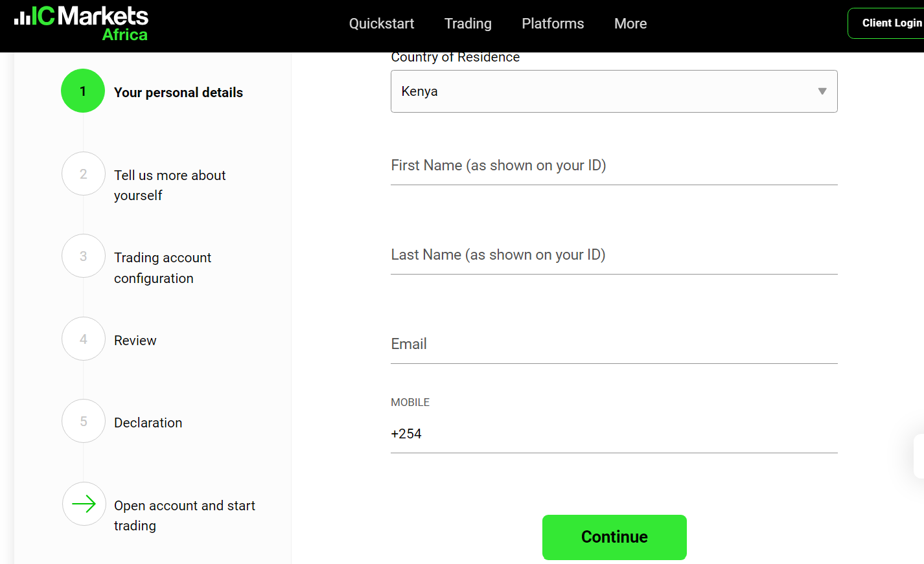
Task: Open the Quickstart menu
Action: (381, 24)
